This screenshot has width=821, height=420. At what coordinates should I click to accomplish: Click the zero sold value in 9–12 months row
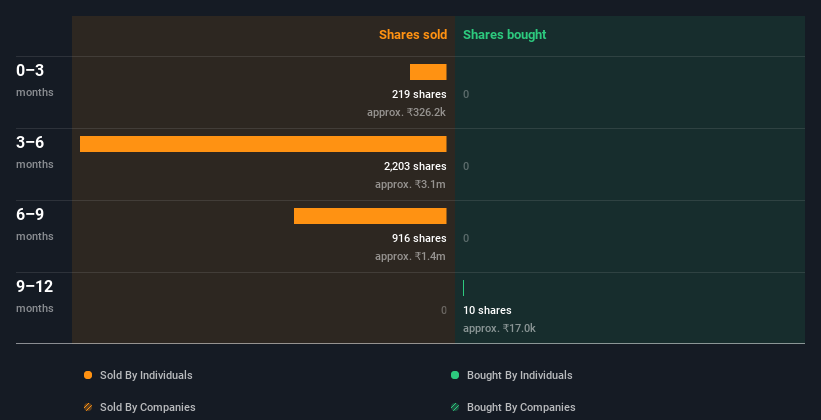[x=444, y=310]
